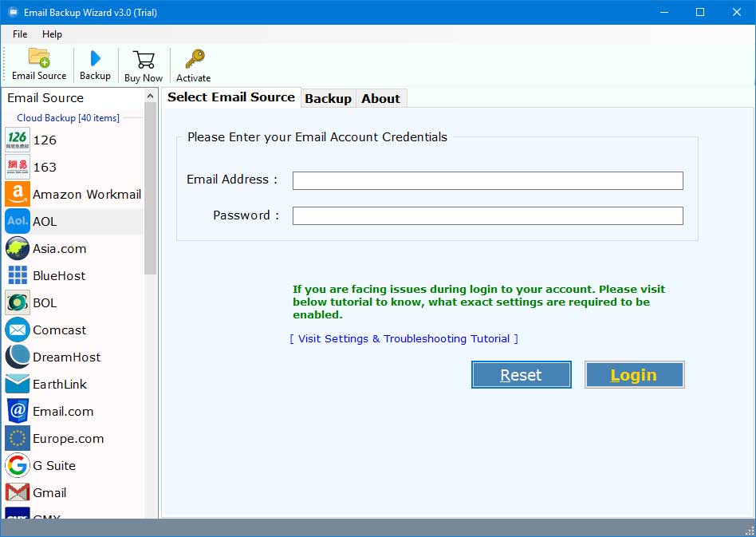756x537 pixels.
Task: Click the source list scrollbar thumb
Action: pos(151,188)
